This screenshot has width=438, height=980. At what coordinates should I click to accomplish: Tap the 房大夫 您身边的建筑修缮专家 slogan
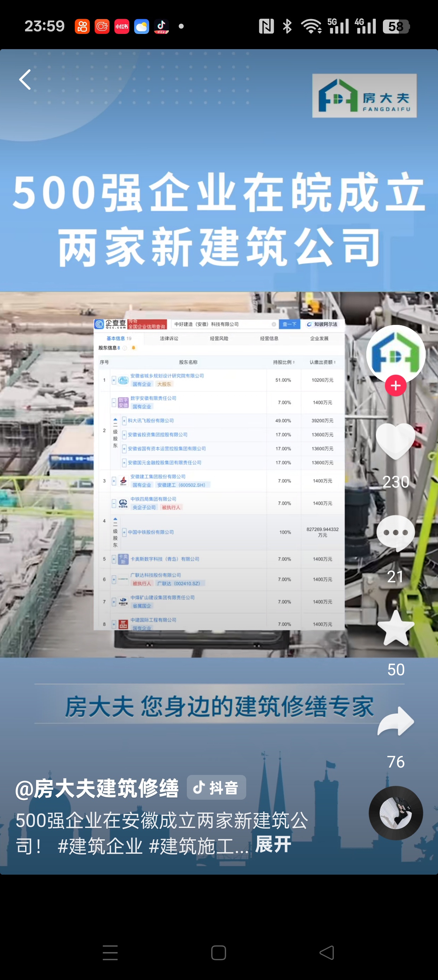[x=219, y=706]
